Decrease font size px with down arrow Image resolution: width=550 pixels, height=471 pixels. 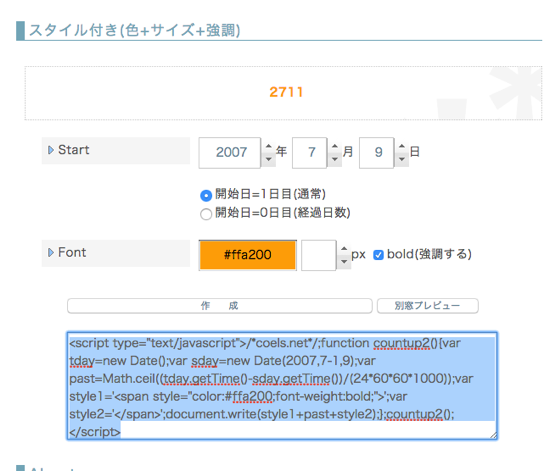[x=344, y=262]
